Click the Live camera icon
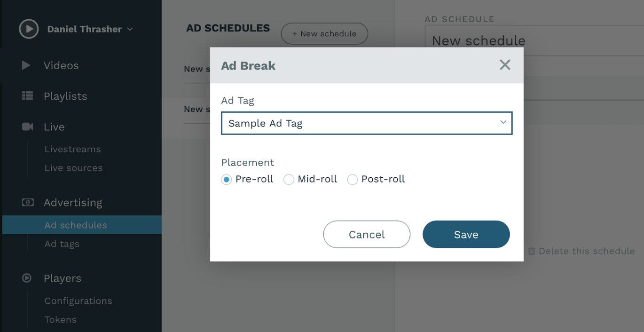 click(x=28, y=126)
